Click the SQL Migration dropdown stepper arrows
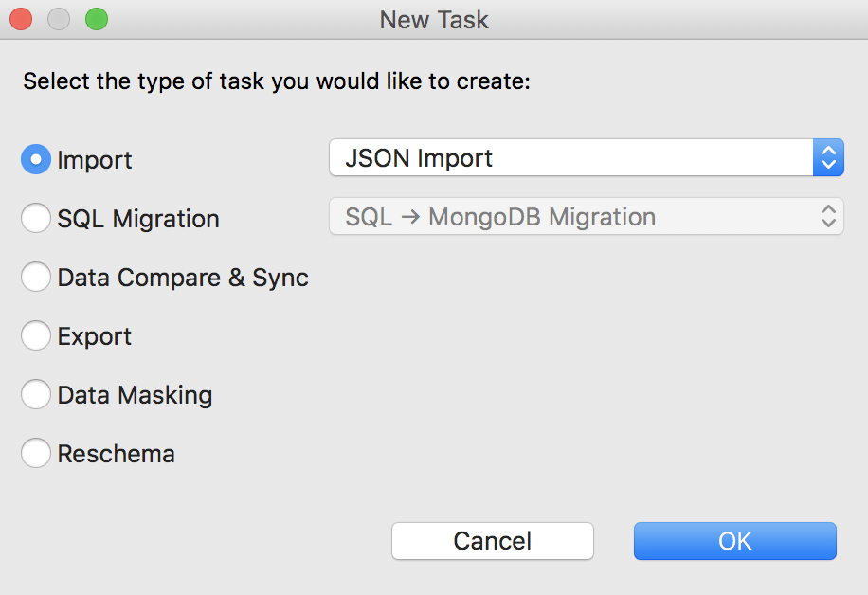868x595 pixels. pyautogui.click(x=828, y=216)
